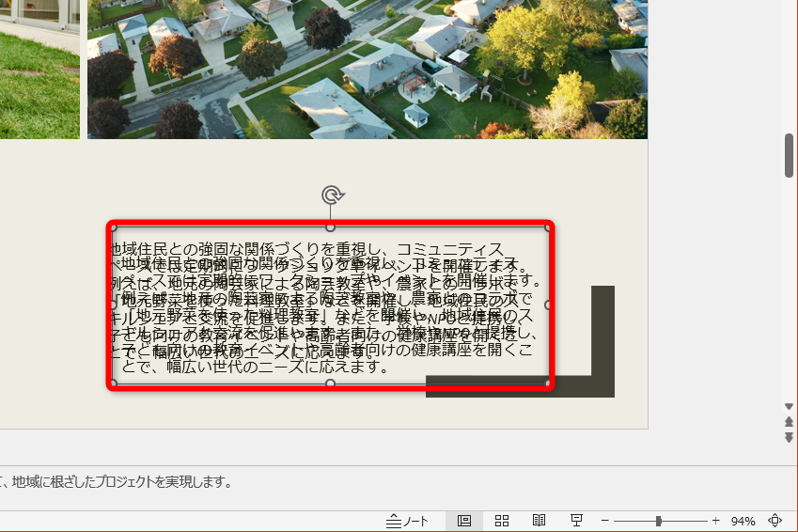Screen dimensions: 798x532
Task: Fit slide to current window icon
Action: (775, 521)
